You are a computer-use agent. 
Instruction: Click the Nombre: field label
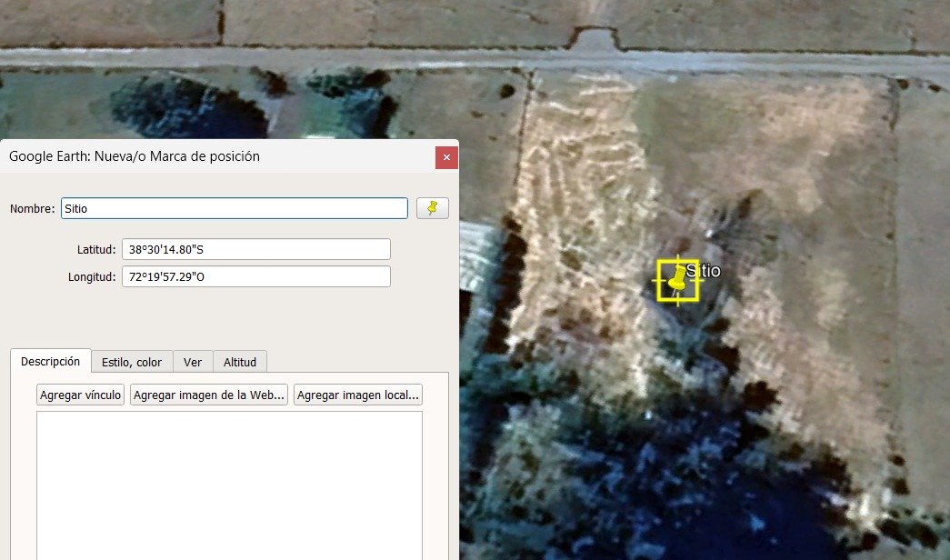[32, 208]
